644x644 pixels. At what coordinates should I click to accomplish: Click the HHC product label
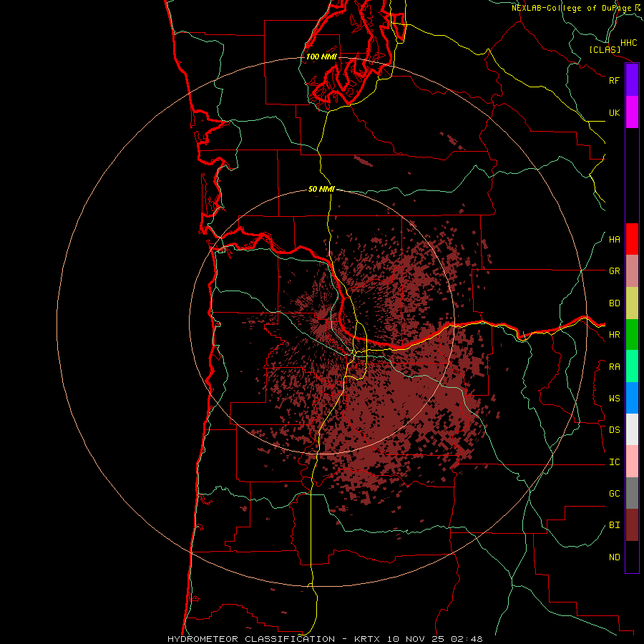coord(629,43)
